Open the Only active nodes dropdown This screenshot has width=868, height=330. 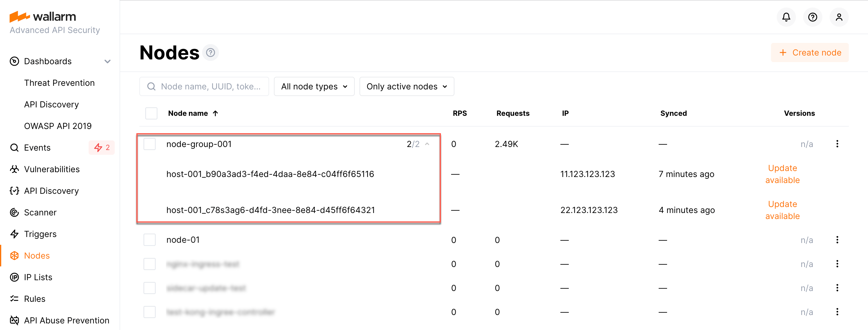pyautogui.click(x=406, y=86)
